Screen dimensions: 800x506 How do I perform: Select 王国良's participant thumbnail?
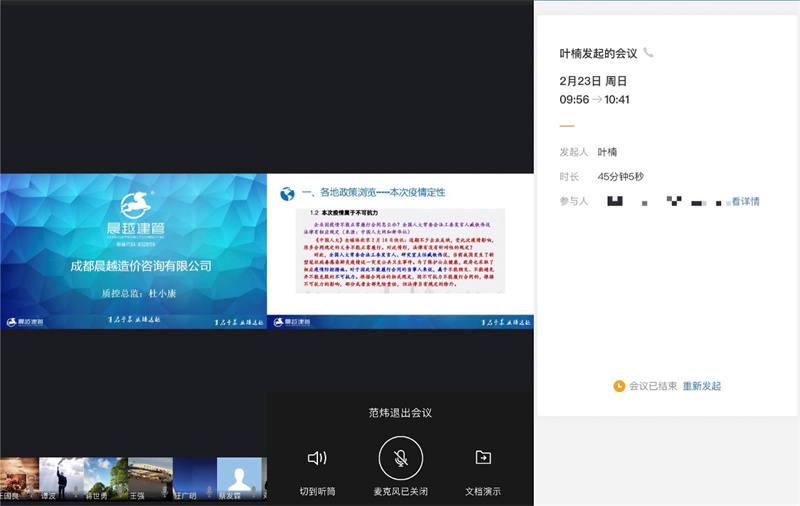[x=18, y=478]
